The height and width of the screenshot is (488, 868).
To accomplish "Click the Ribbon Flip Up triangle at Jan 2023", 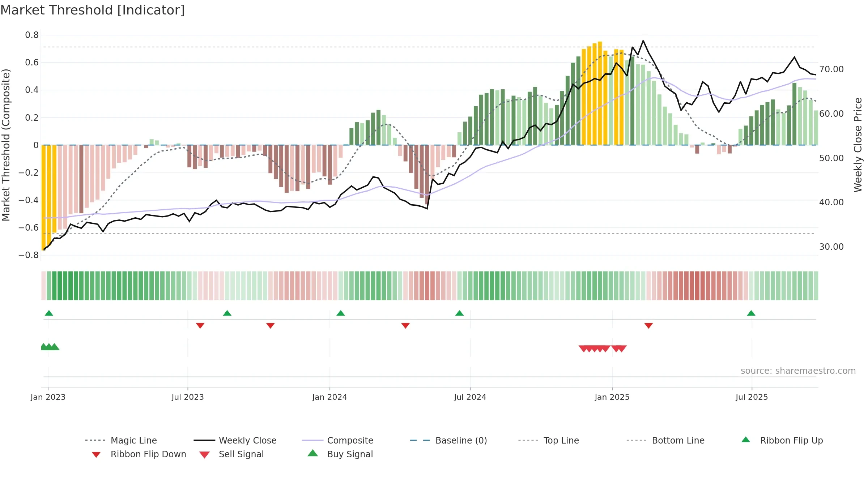I will coord(49,313).
